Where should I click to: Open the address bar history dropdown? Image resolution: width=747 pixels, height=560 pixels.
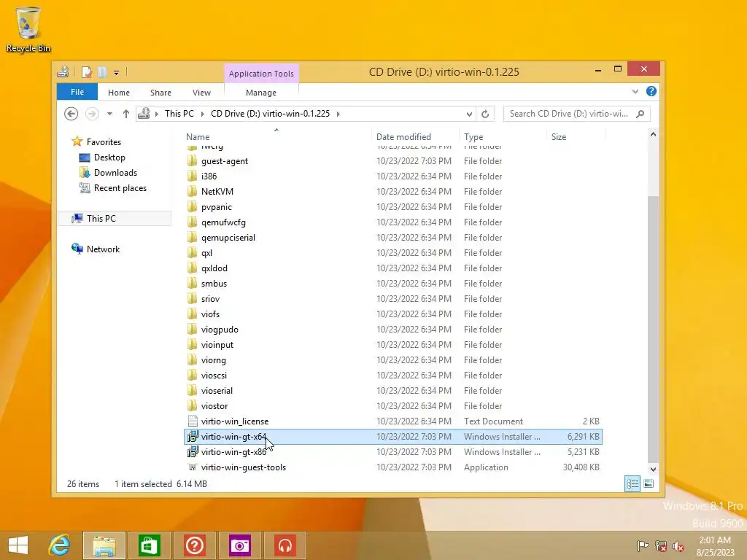[469, 114]
